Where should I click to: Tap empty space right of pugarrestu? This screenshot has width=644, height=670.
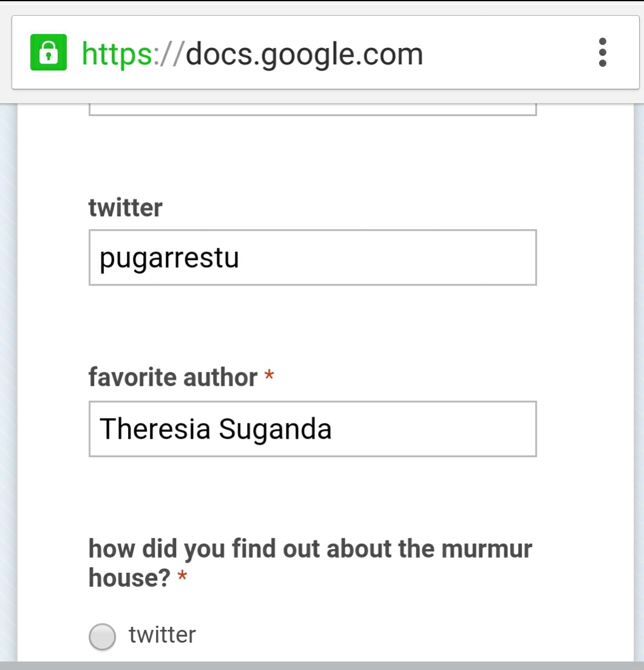pyautogui.click(x=388, y=258)
